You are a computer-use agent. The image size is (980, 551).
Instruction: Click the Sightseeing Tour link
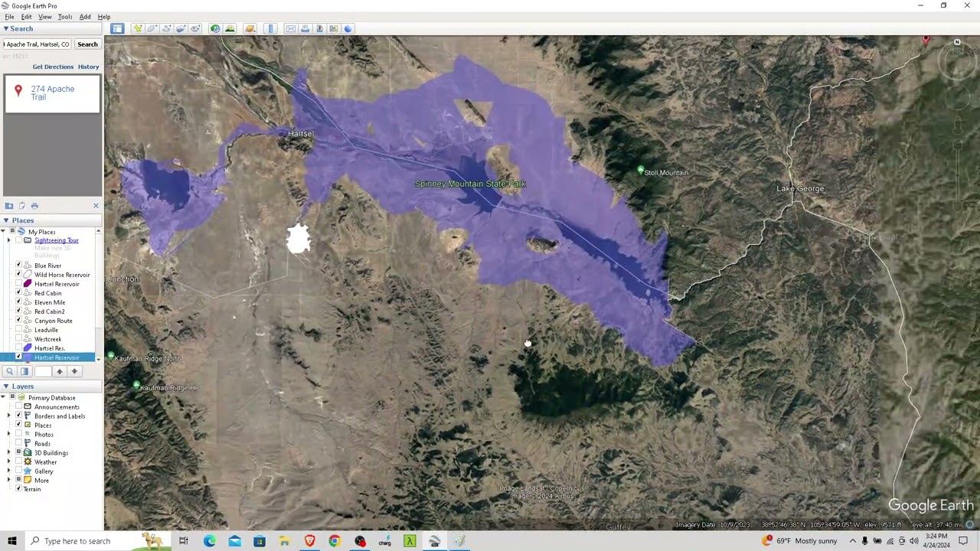(x=57, y=240)
